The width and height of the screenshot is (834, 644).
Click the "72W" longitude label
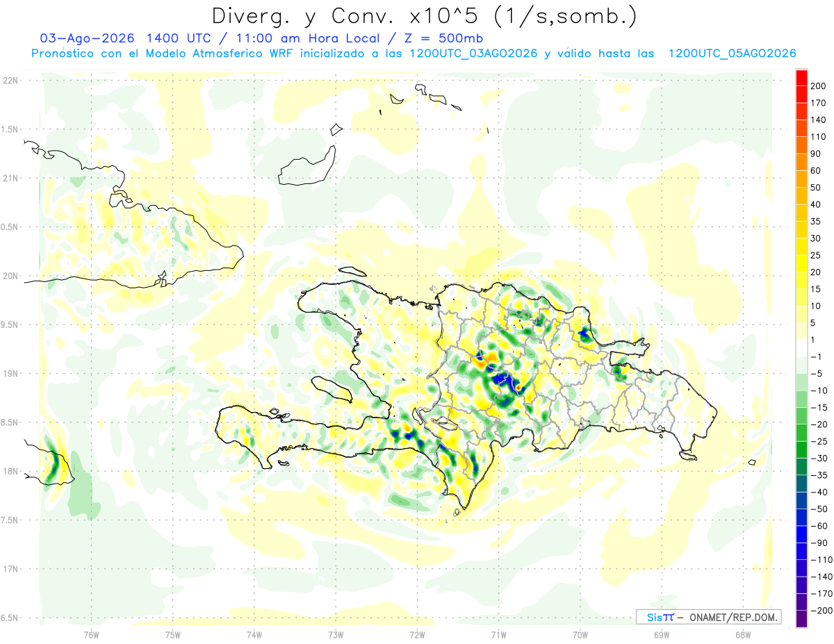(x=417, y=634)
